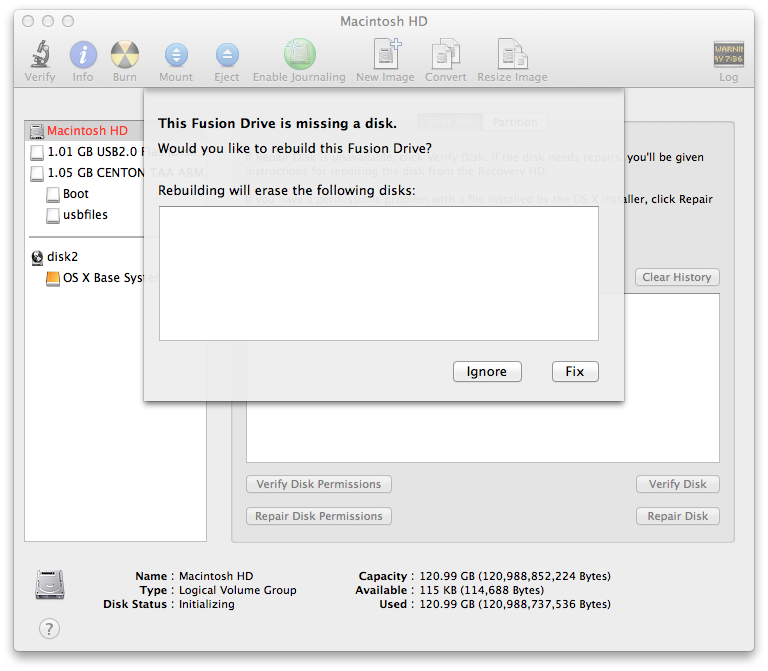This screenshot has height=671, width=768.
Task: Click the Repair Disk button
Action: coord(677,516)
